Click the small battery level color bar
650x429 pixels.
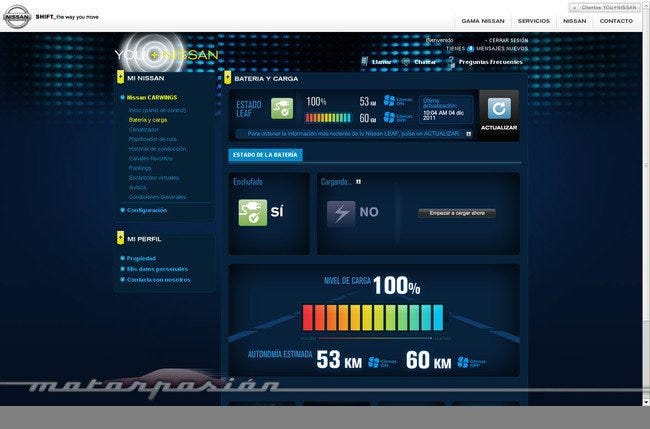(x=328, y=118)
